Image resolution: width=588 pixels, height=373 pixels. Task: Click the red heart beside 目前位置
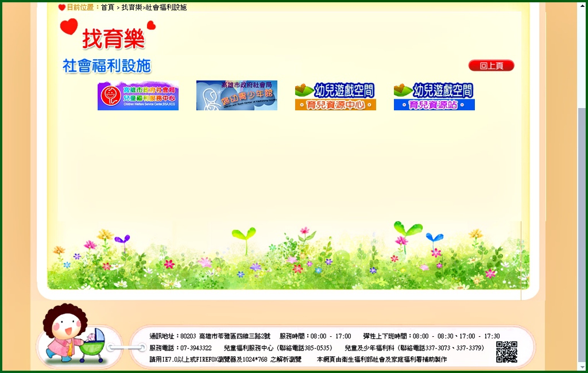point(62,7)
